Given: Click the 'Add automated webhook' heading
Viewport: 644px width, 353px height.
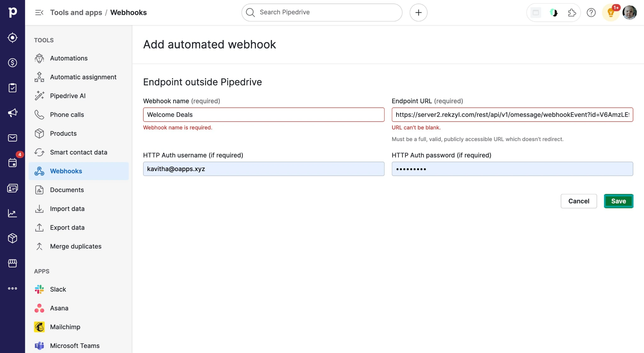Looking at the screenshot, I should coord(209,44).
